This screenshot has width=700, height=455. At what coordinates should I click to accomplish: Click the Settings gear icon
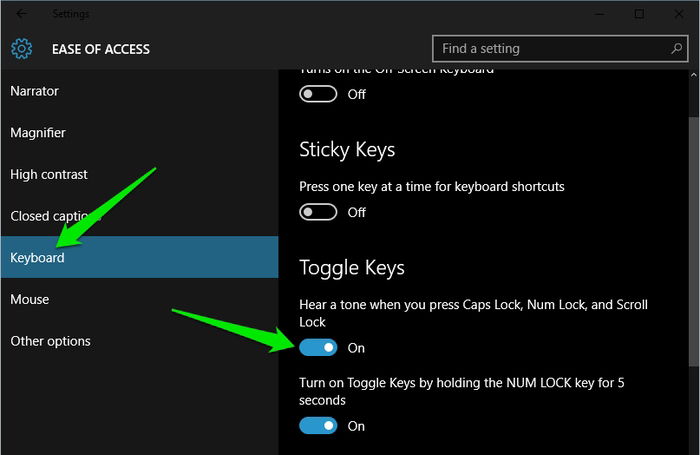(x=21, y=49)
